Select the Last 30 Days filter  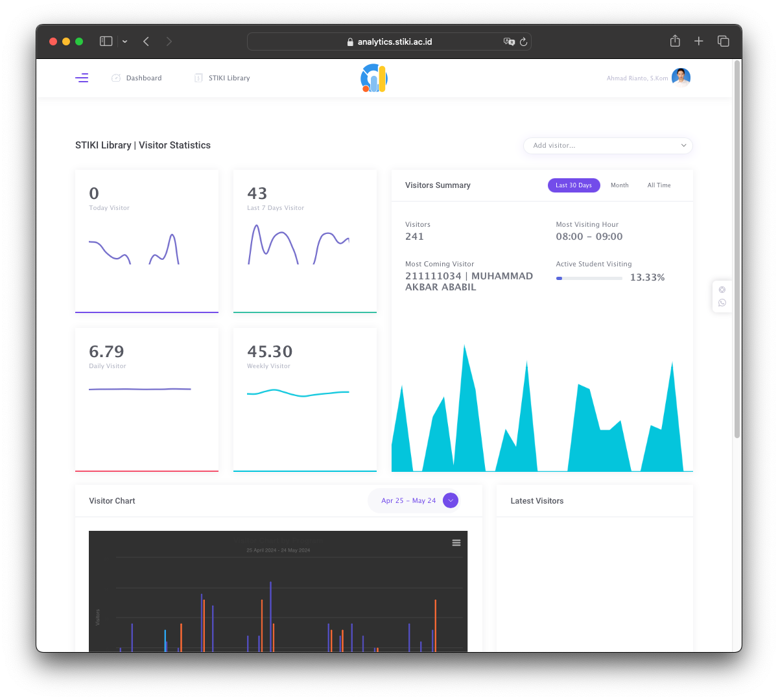[574, 185]
